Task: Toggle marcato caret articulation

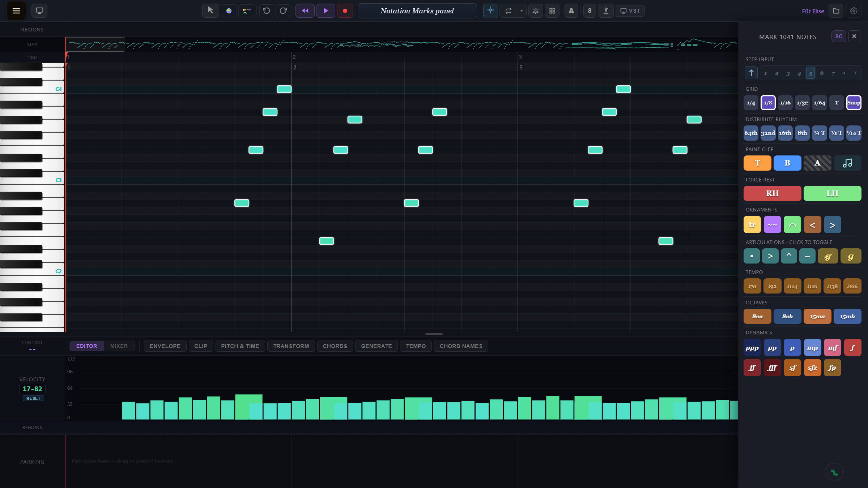Action: 789,256
